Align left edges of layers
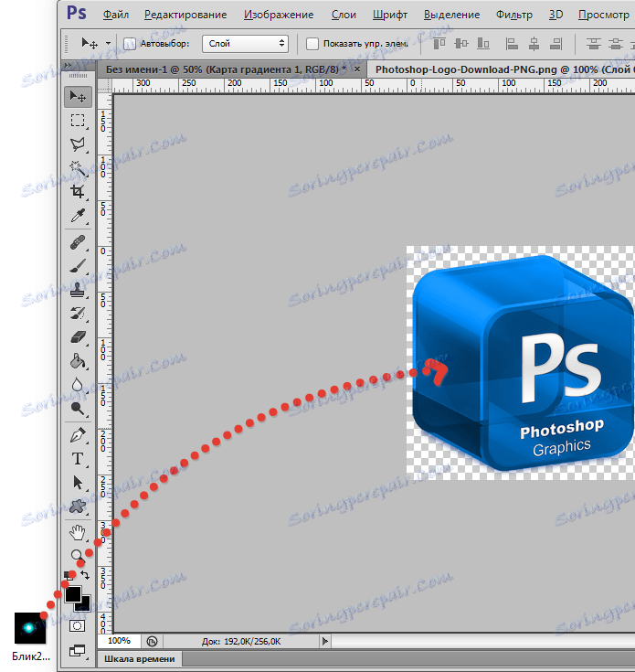635x672 pixels. [512, 44]
